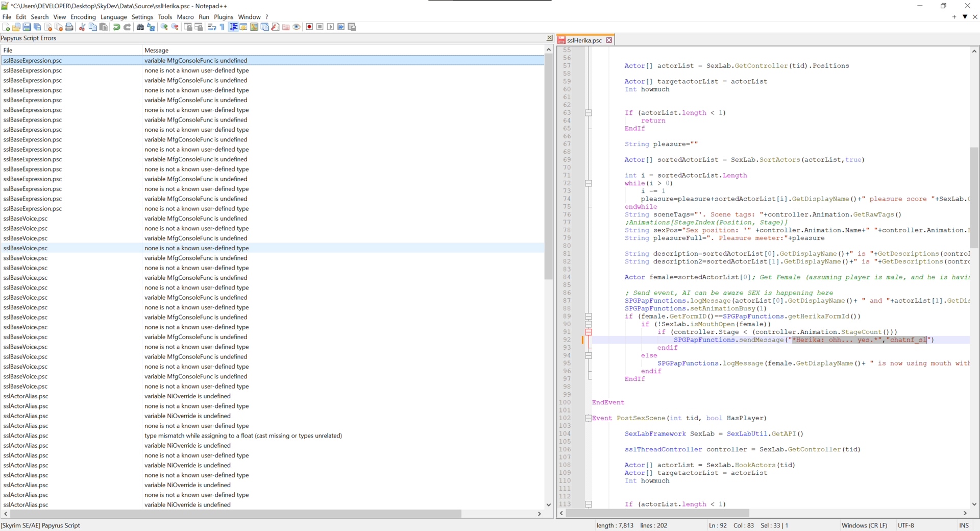Image resolution: width=980 pixels, height=531 pixels.
Task: Toggle synchronized horizontal scrolling
Action: tap(199, 27)
